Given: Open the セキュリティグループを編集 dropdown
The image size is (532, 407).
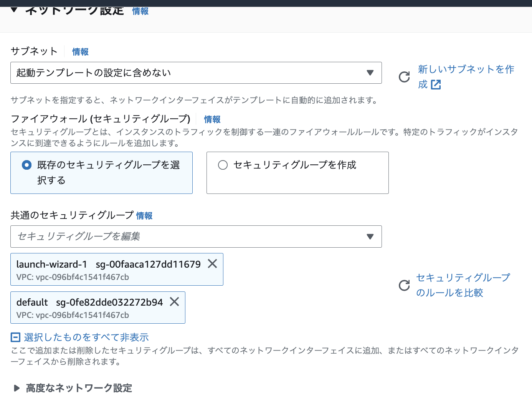Looking at the screenshot, I should coord(196,237).
